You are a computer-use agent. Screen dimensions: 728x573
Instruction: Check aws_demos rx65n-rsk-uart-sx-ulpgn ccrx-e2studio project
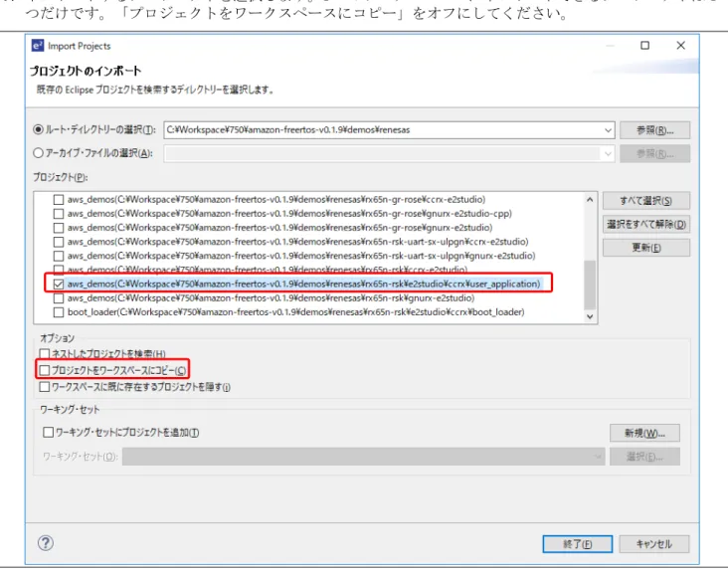click(x=59, y=242)
